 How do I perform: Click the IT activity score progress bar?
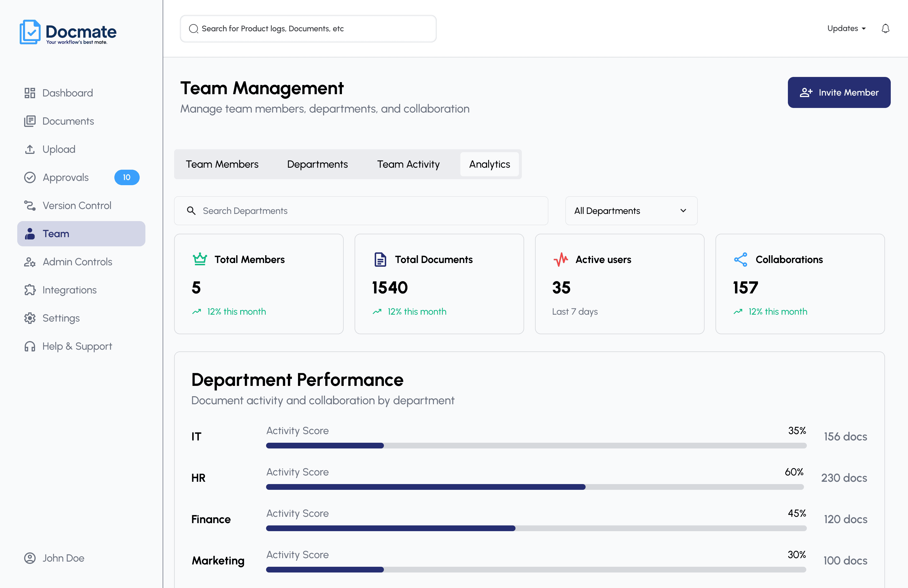point(536,445)
